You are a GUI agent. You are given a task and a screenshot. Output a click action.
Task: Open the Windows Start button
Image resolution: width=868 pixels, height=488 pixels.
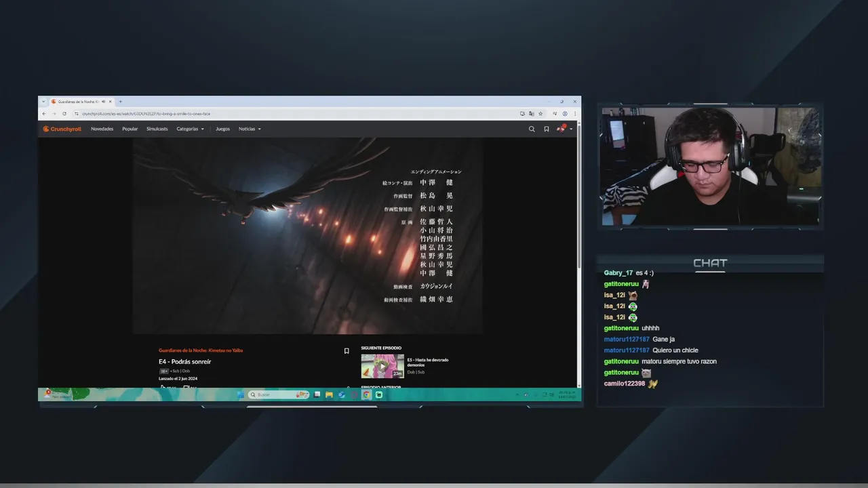click(240, 394)
